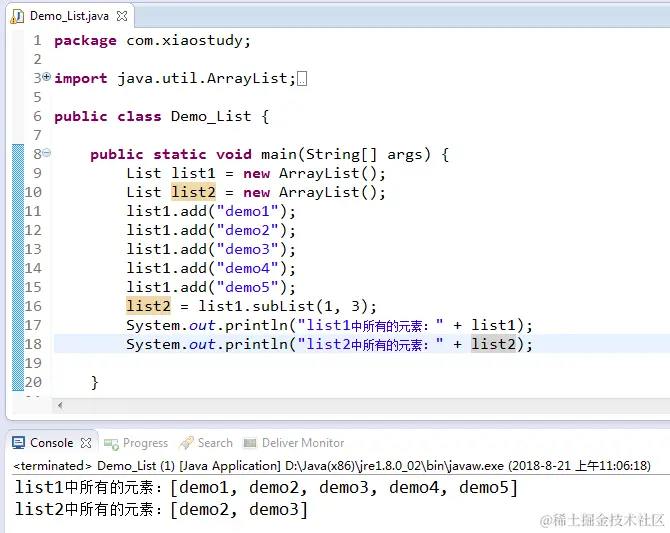Click the highlighted list2 variable on line 10

193,192
